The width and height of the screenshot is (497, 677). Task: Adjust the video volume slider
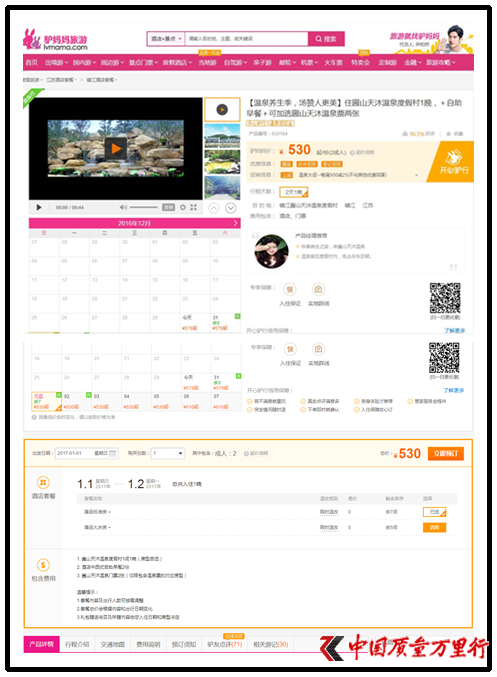[143, 208]
